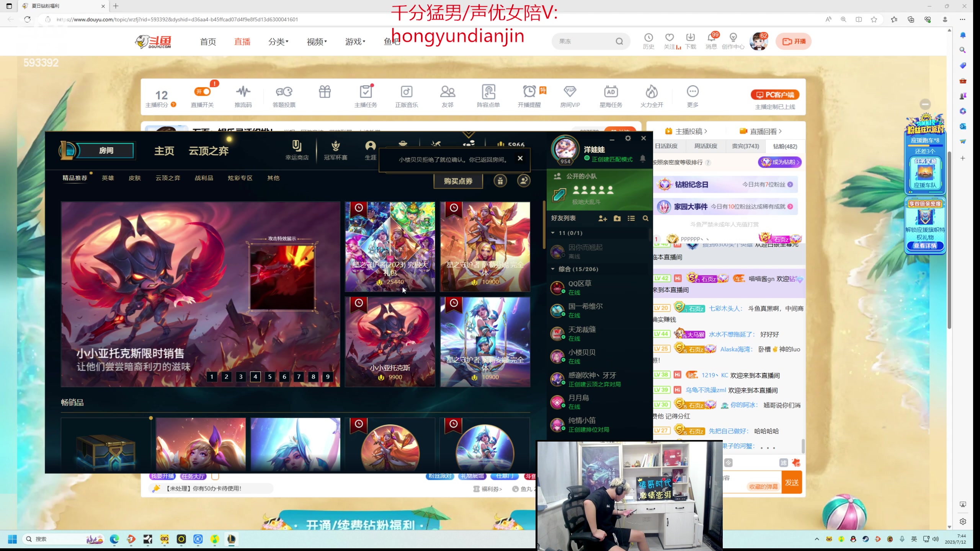
Task: Open the League client taskbar icon
Action: tap(231, 539)
